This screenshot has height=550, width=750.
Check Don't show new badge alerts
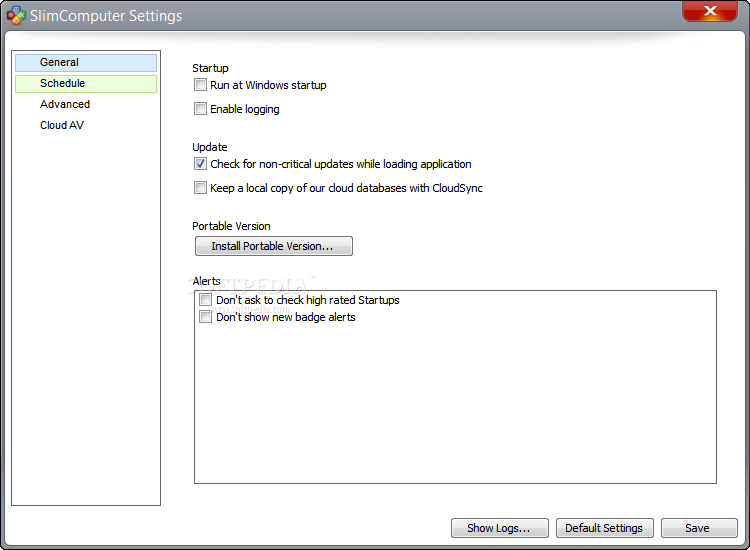pos(206,317)
